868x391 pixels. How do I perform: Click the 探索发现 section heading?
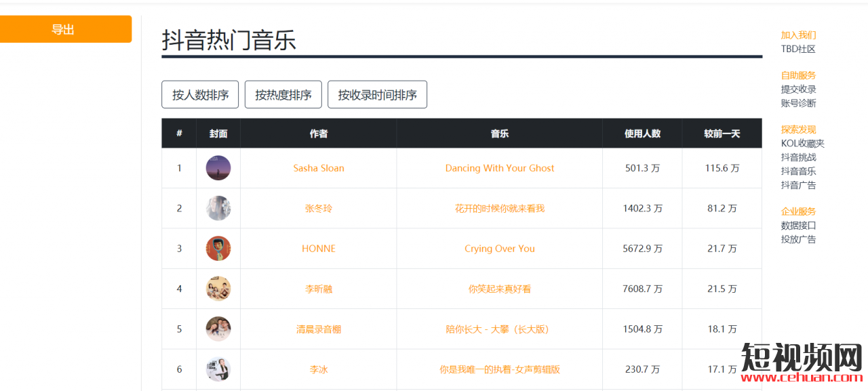click(x=798, y=129)
